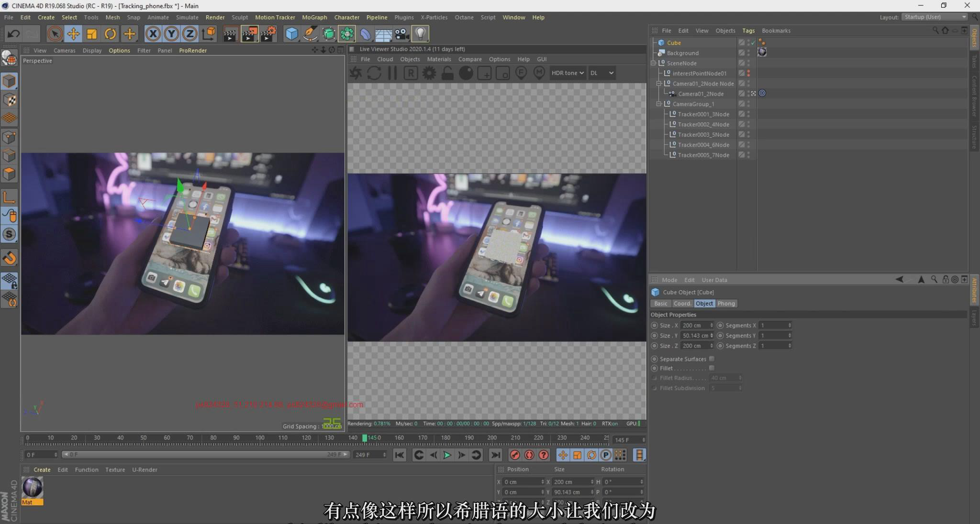
Task: Open MoGraph menu
Action: 314,17
